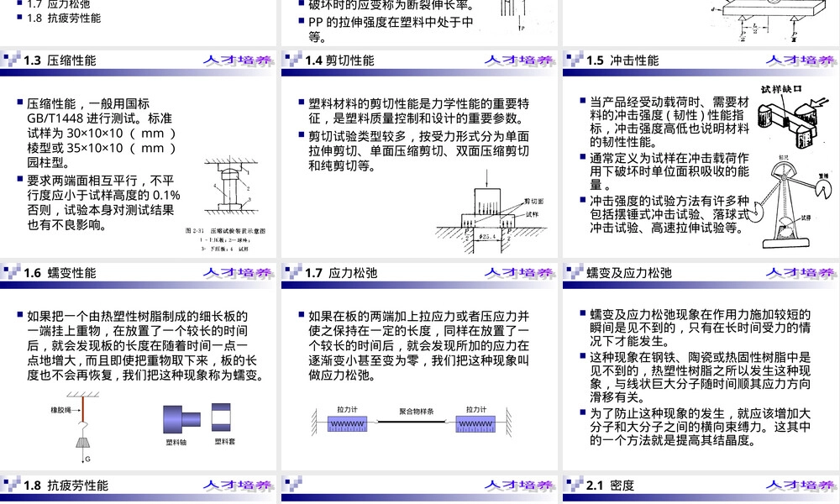Click the caption '图 2-31 压缩试验装置示意图'
840x504 pixels.
pyautogui.click(x=225, y=231)
